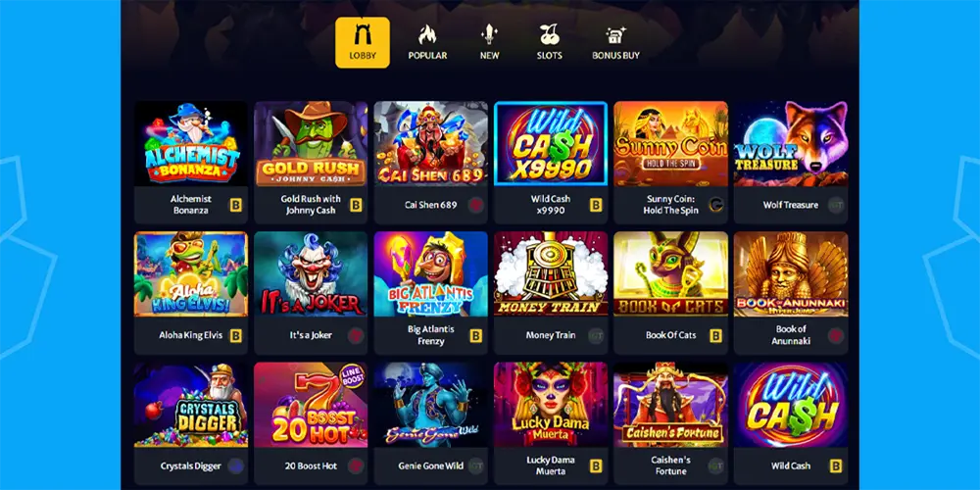Image resolution: width=980 pixels, height=490 pixels.
Task: Open the Lobby category tab
Action: point(363,42)
